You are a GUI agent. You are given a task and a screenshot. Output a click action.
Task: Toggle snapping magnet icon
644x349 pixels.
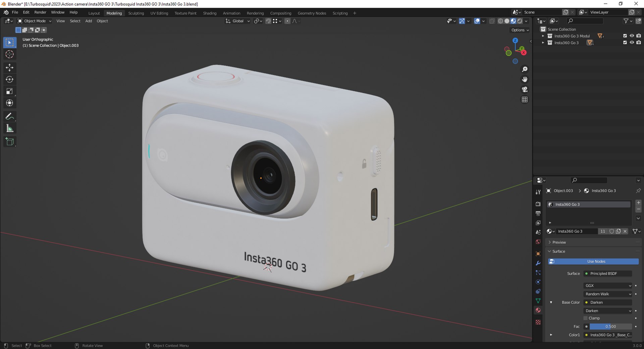point(268,21)
